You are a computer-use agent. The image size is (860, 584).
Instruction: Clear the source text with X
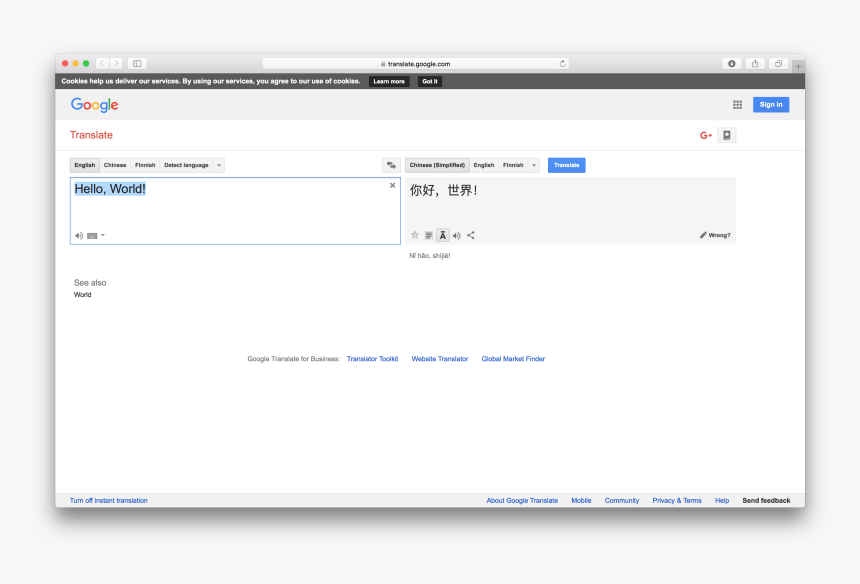[x=392, y=185]
